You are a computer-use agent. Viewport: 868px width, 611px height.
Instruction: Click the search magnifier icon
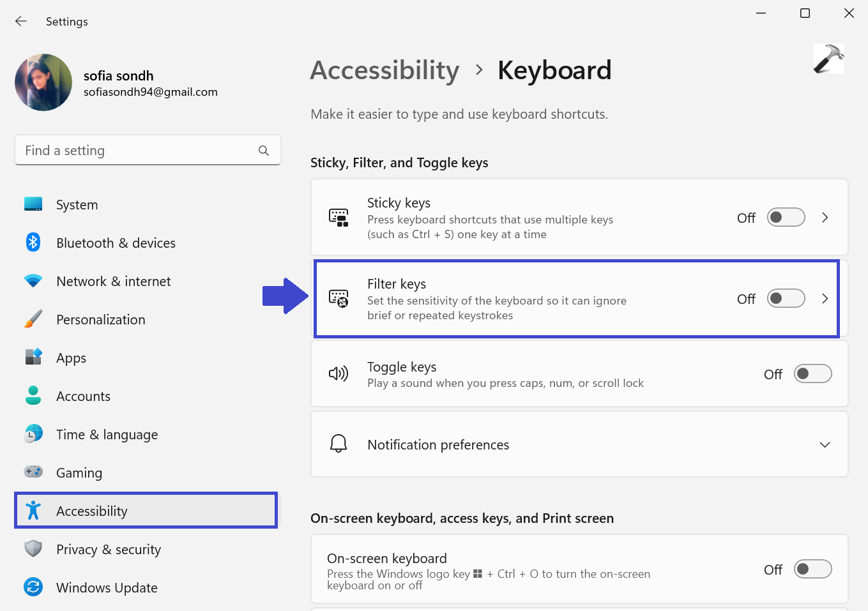click(264, 151)
